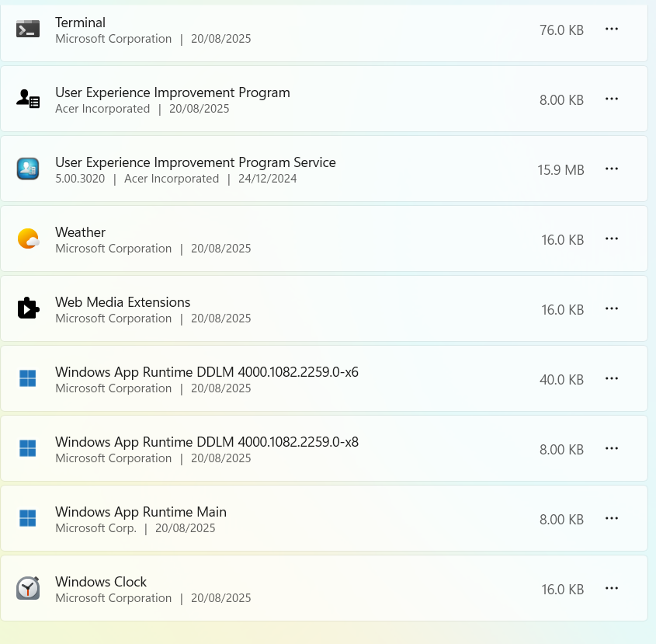Screen dimensions: 656x644
Task: Click the Web Media Extensions puzzle icon
Action: 28,308
